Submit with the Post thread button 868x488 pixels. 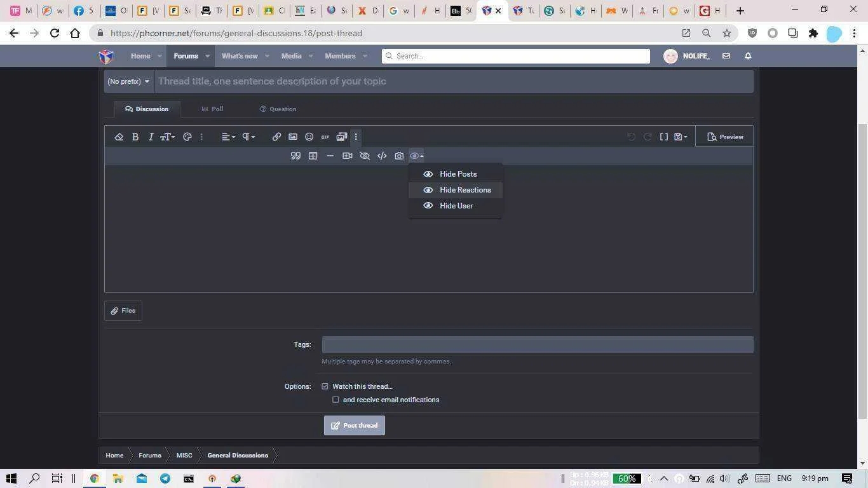(355, 426)
